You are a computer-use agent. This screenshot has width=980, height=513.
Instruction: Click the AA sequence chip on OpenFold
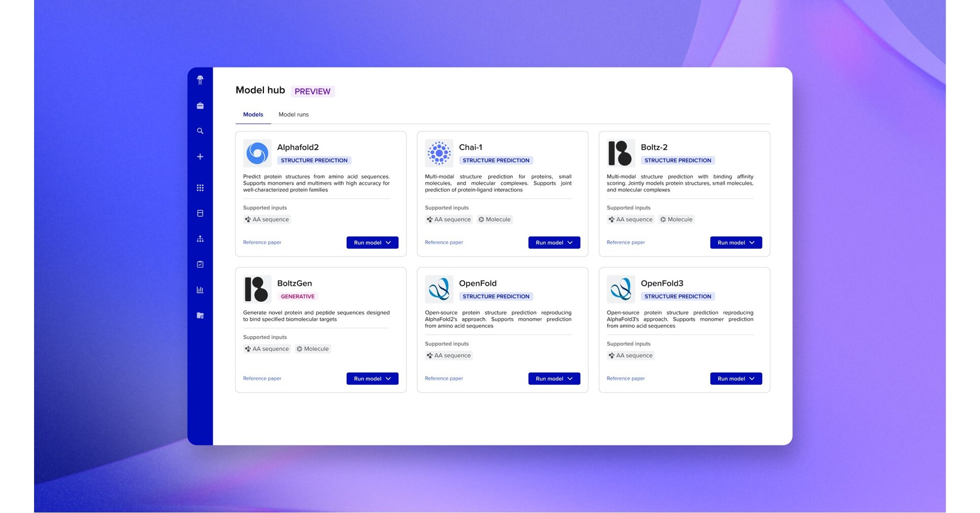pos(449,356)
